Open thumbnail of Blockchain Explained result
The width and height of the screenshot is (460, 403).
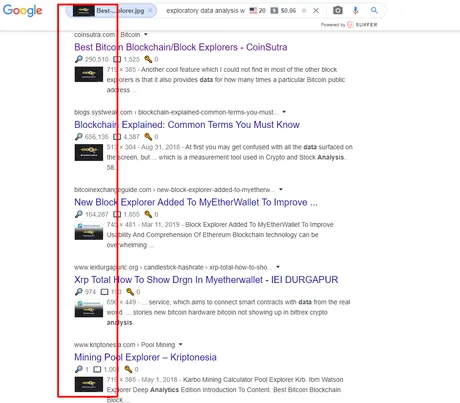(89, 152)
